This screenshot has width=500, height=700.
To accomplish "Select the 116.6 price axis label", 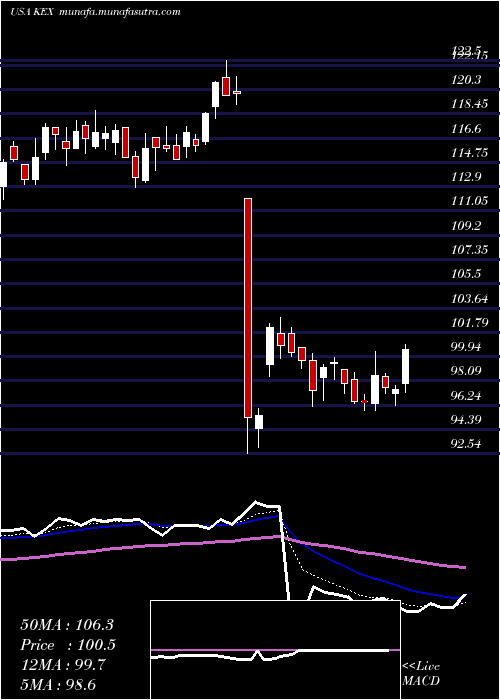I will (x=466, y=129).
